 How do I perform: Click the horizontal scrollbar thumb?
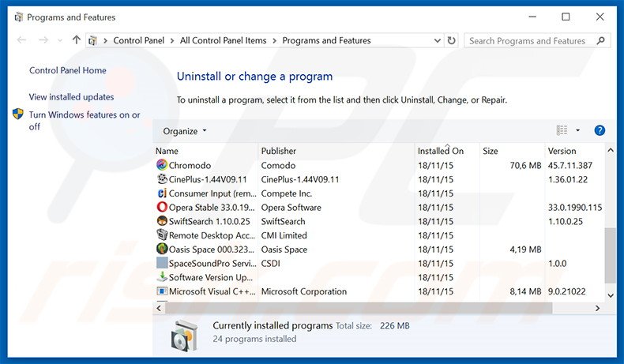tap(359, 308)
